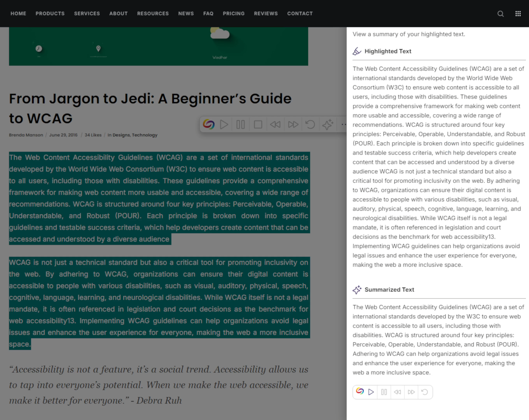
Task: Reset playback in the summary panel player
Action: [x=425, y=392]
